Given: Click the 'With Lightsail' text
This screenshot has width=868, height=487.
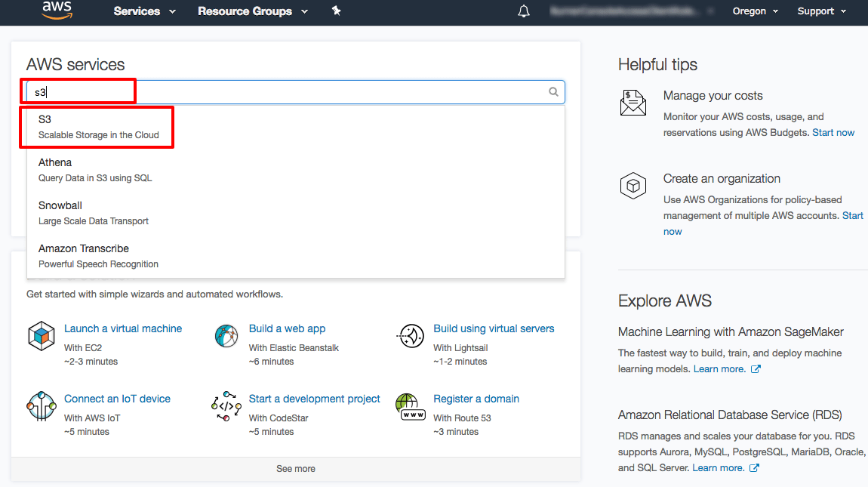Looking at the screenshot, I should pyautogui.click(x=460, y=348).
